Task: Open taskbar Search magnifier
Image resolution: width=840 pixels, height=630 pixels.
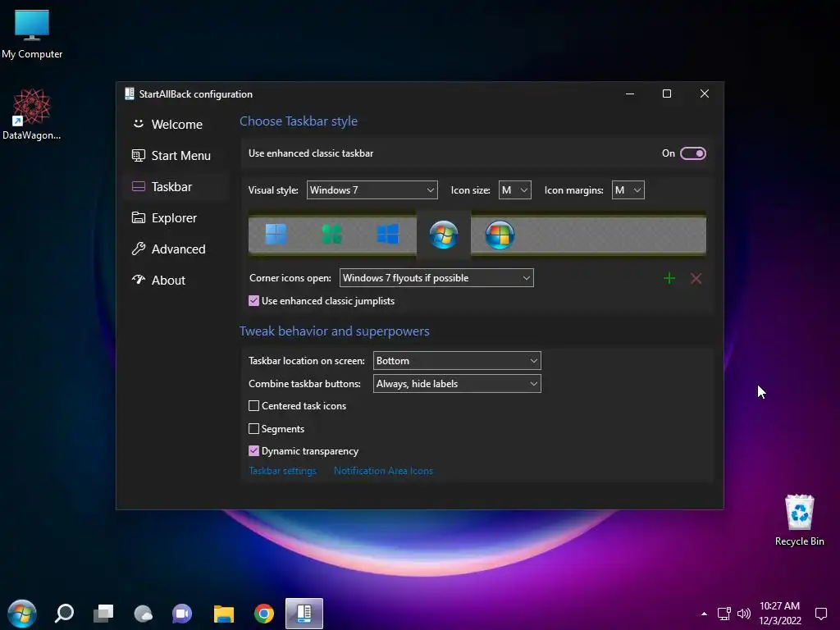Action: coord(64,614)
